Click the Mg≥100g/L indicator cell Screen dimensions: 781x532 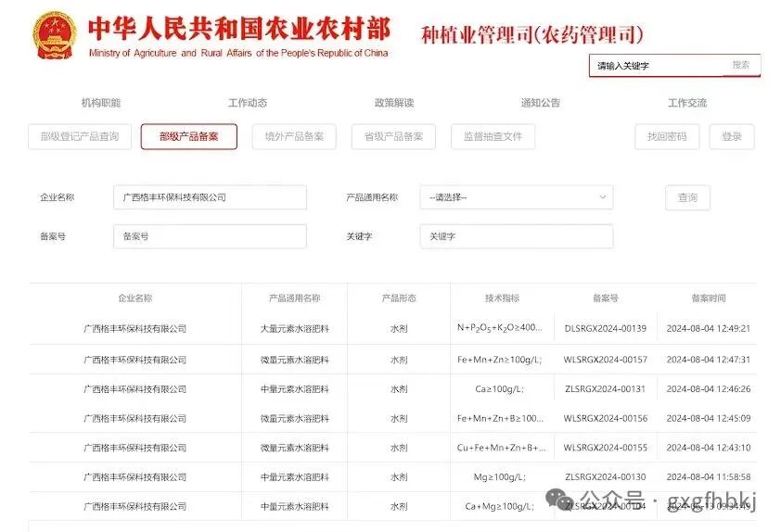tap(500, 476)
